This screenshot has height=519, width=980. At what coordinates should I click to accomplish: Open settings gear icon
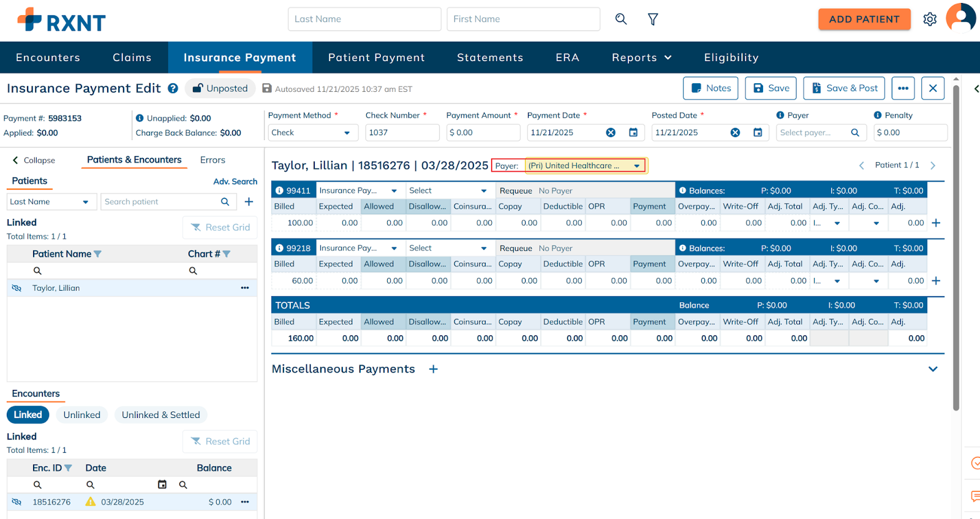coord(930,19)
